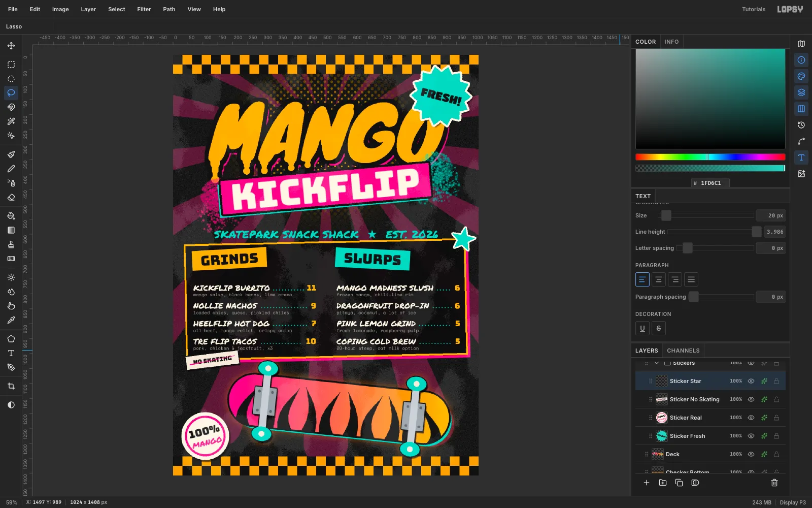The width and height of the screenshot is (812, 508).
Task: Adjust the text Size slider
Action: [x=706, y=215]
